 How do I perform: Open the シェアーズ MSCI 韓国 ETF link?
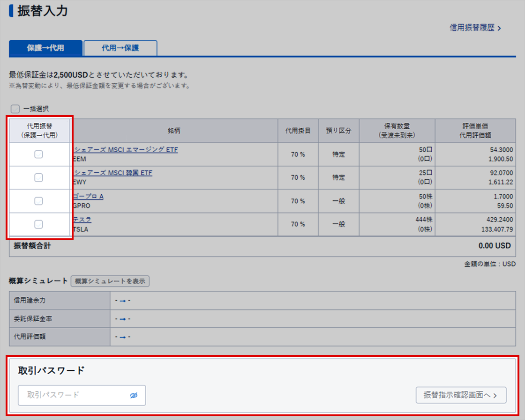112,173
